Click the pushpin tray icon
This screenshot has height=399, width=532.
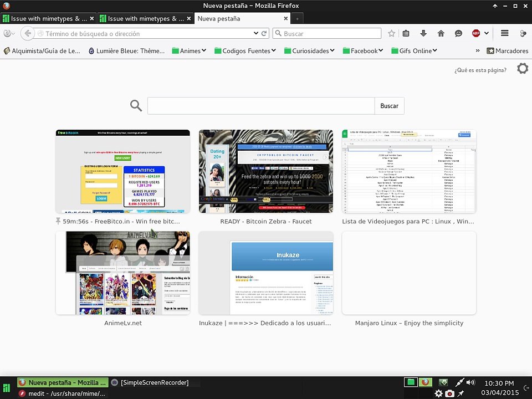tap(461, 393)
